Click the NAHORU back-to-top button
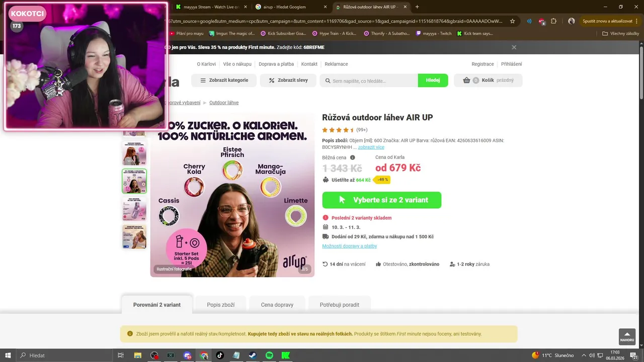 point(627,337)
